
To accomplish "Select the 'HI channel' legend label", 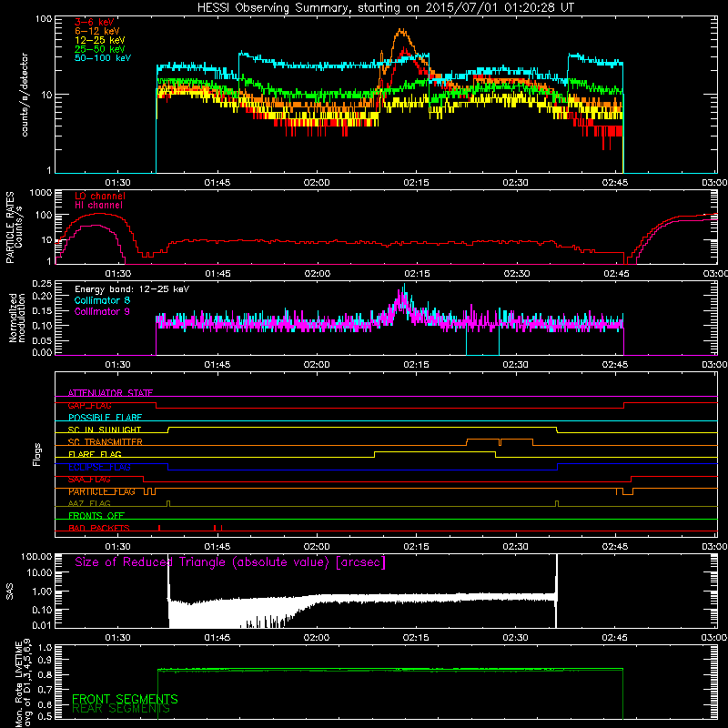I will pyautogui.click(x=98, y=206).
